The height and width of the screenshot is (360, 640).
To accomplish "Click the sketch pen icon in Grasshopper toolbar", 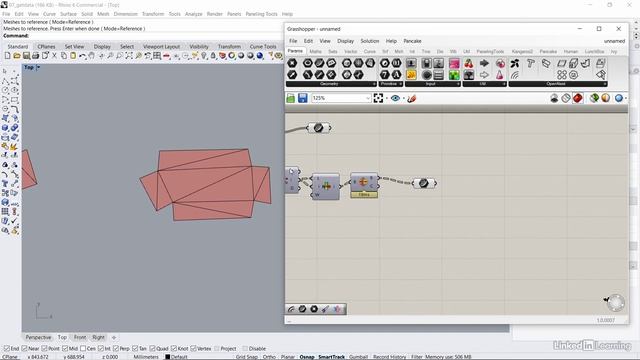I will click(411, 98).
